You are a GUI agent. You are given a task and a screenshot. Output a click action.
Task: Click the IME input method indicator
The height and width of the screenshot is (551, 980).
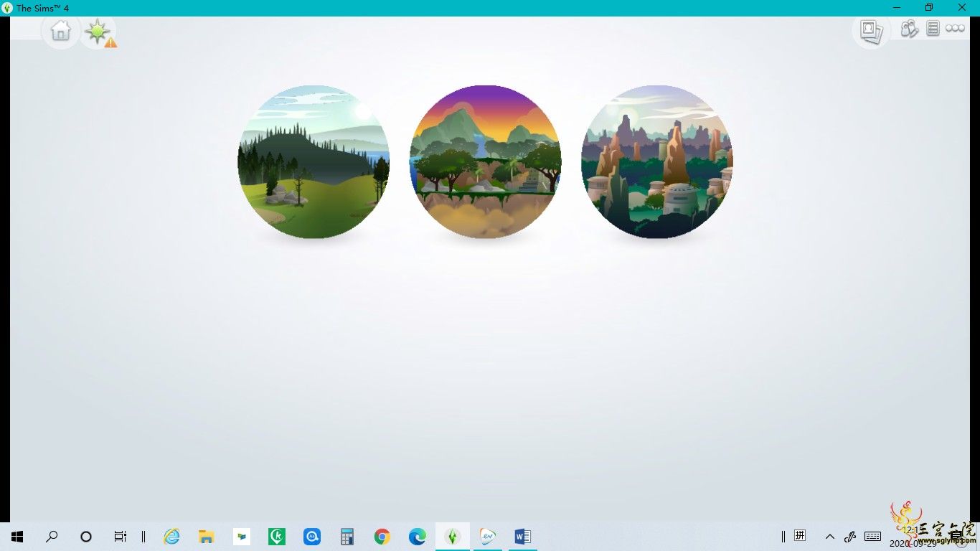[800, 535]
